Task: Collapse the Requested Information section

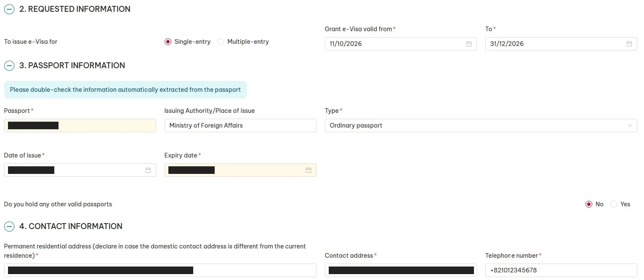Action: click(x=9, y=9)
